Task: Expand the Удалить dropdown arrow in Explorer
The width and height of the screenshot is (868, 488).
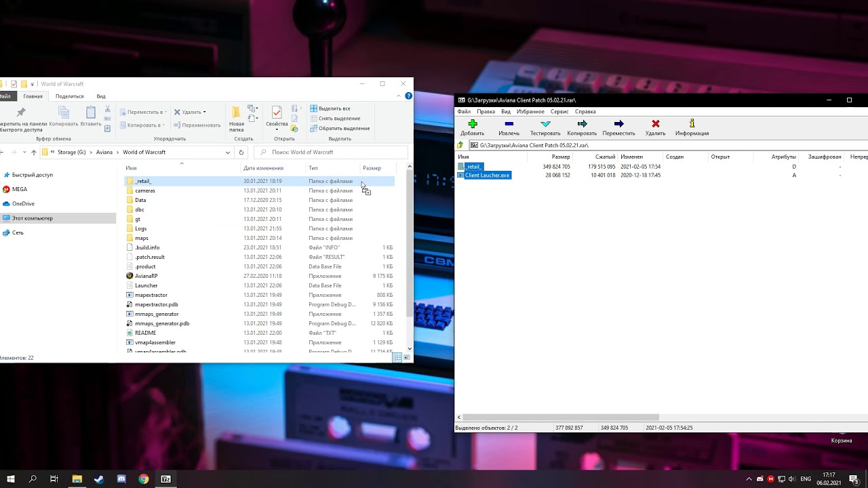Action: (x=204, y=112)
